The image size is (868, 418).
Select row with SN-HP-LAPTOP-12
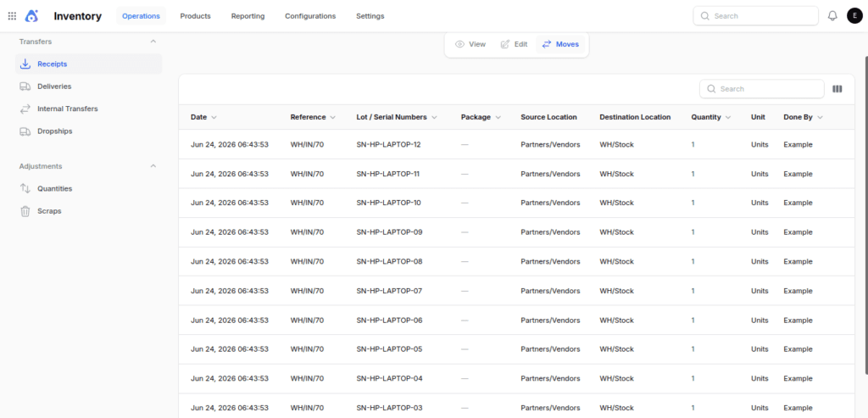click(x=516, y=144)
